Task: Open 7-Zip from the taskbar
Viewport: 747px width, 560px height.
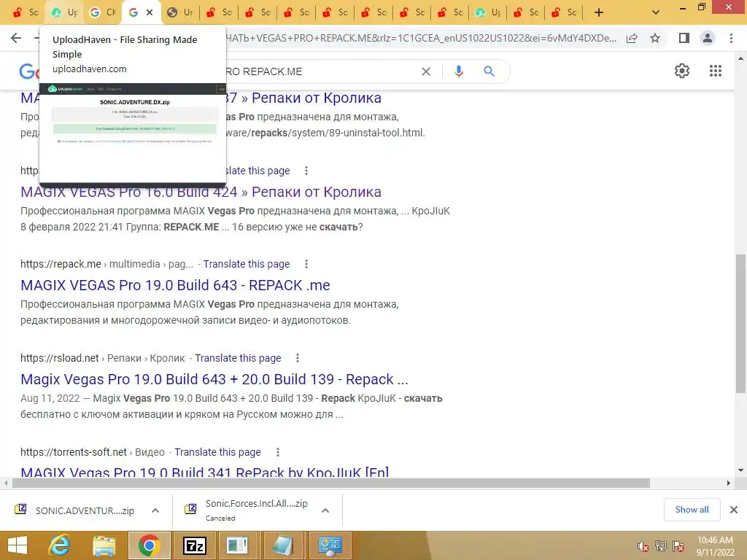Action: (x=194, y=545)
